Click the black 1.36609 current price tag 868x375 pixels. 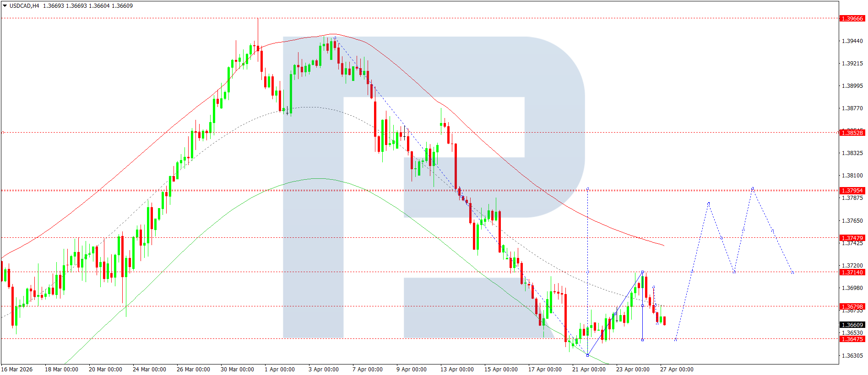click(x=852, y=325)
